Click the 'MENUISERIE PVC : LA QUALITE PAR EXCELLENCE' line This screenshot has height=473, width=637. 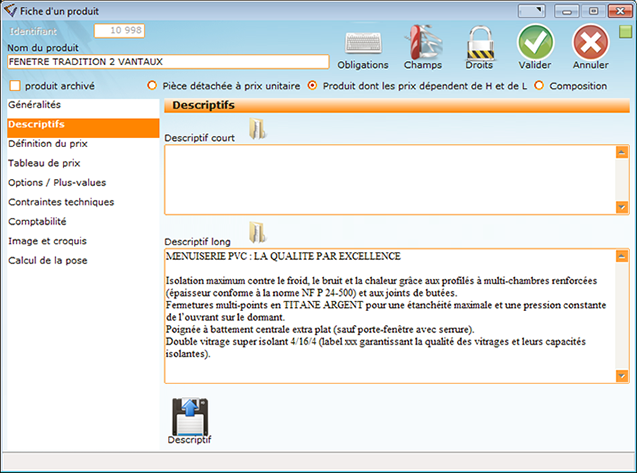pos(284,256)
